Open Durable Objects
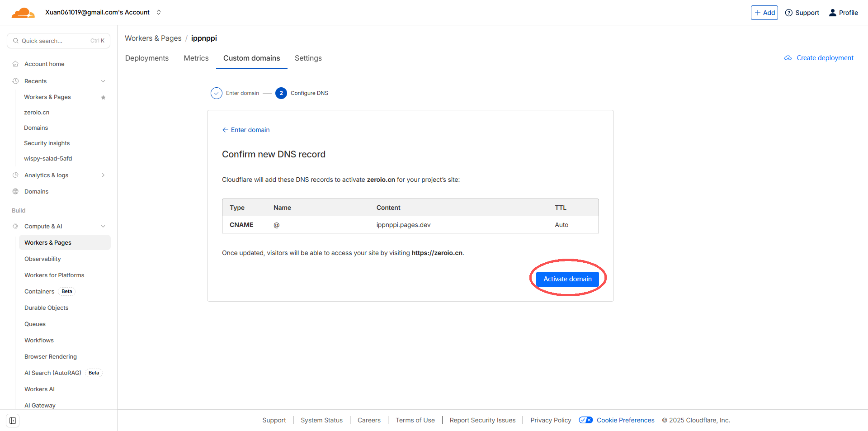This screenshot has width=868, height=431. (x=47, y=308)
